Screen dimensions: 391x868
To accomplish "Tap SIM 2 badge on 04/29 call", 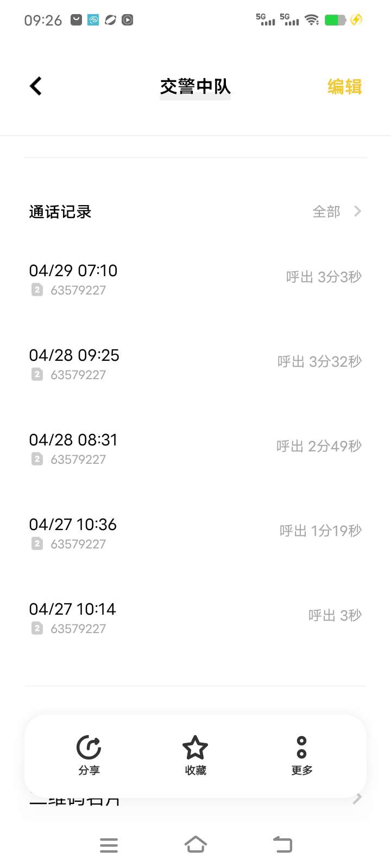I will [x=37, y=290].
